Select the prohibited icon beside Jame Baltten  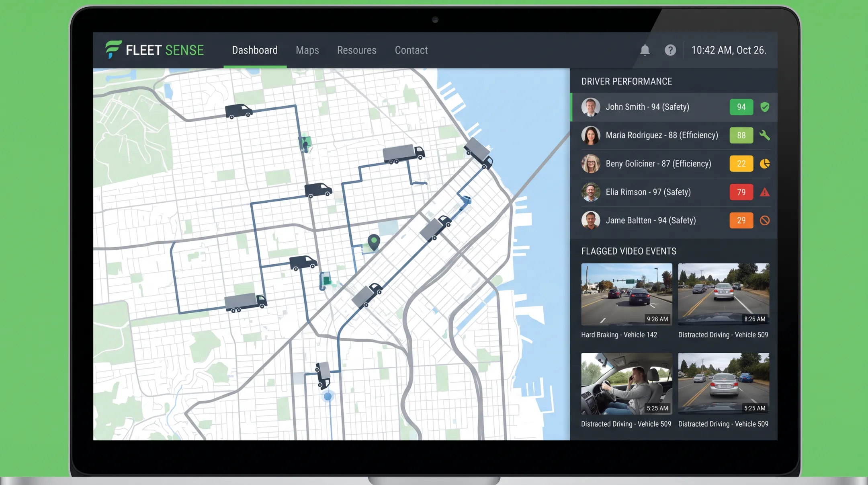765,220
